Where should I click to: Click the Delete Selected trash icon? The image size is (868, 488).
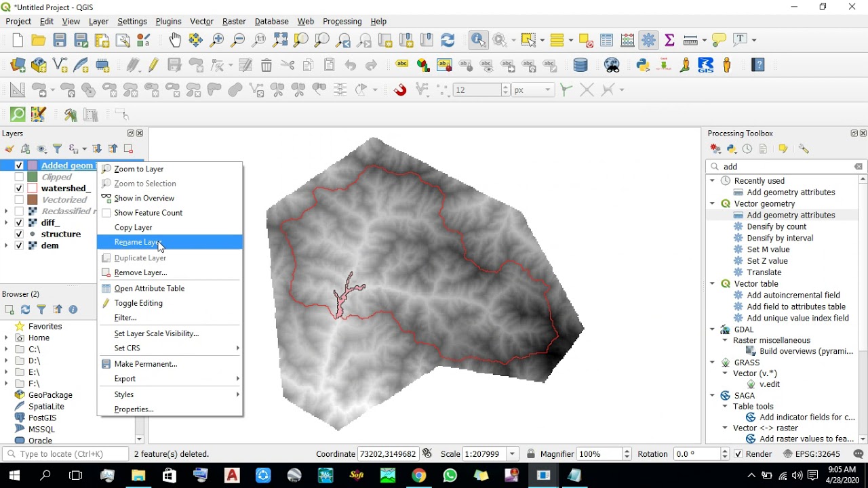pos(267,65)
